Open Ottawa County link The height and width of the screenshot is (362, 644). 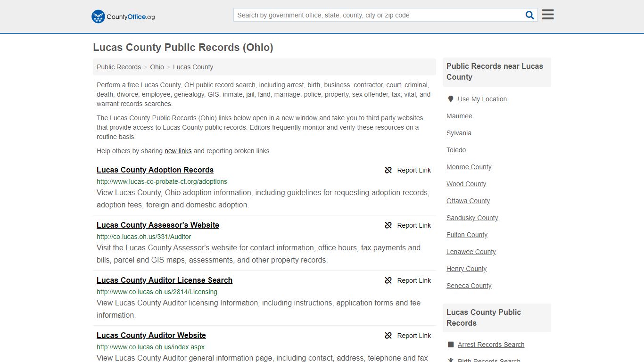click(468, 201)
